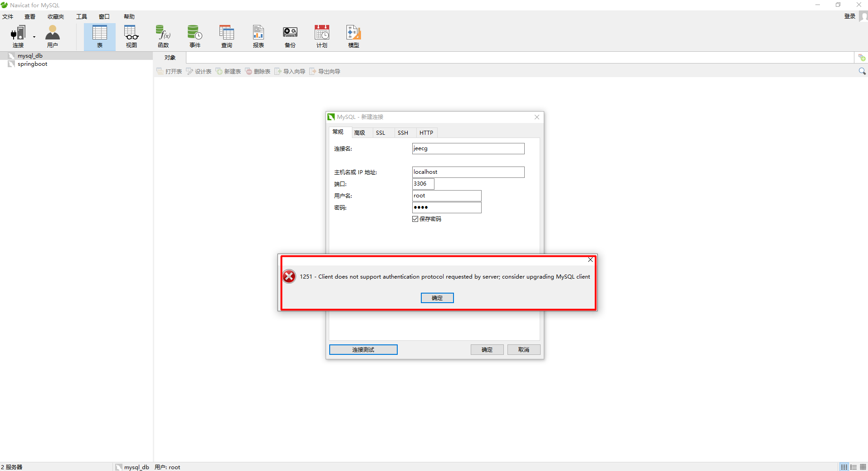Image resolution: width=868 pixels, height=471 pixels.
Task: Click the password field
Action: (447, 207)
